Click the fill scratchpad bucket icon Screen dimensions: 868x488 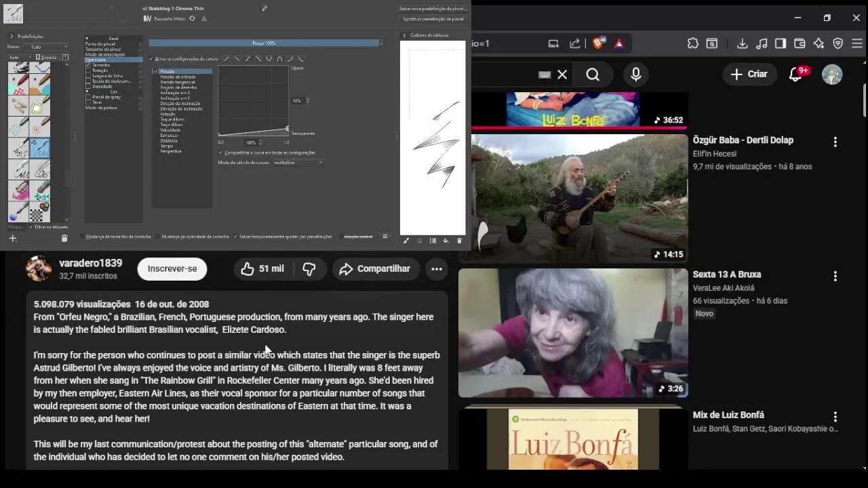click(446, 241)
